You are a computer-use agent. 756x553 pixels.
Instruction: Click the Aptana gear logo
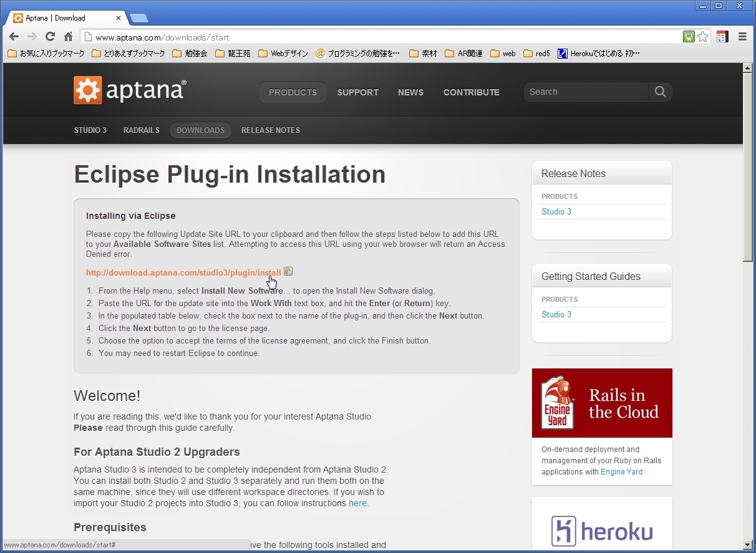pos(87,90)
